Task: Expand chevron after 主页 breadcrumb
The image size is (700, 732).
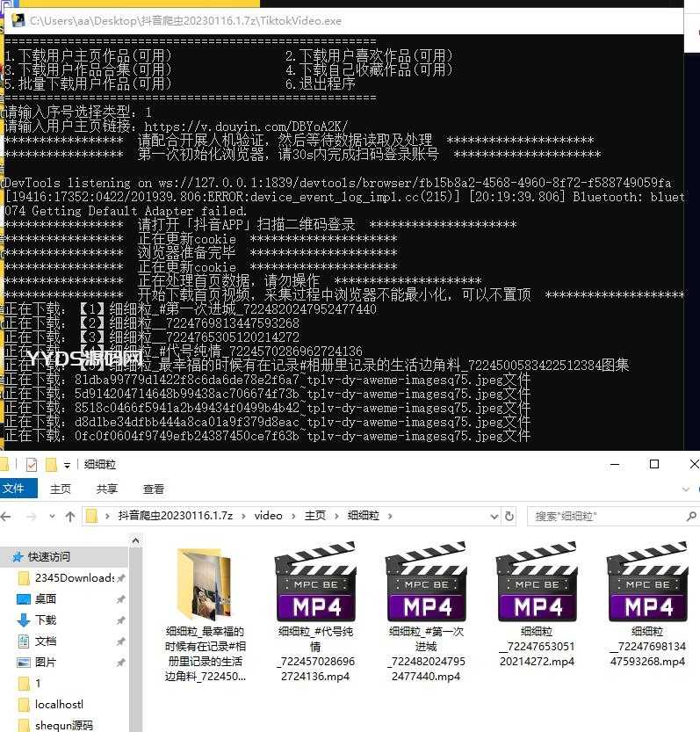Action: pos(337,516)
